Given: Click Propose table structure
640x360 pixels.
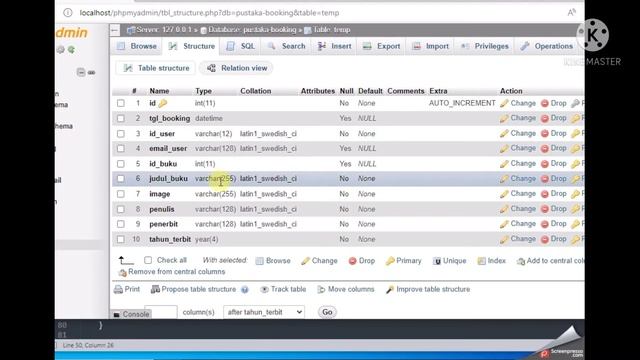Looking at the screenshot, I should click(193, 289).
